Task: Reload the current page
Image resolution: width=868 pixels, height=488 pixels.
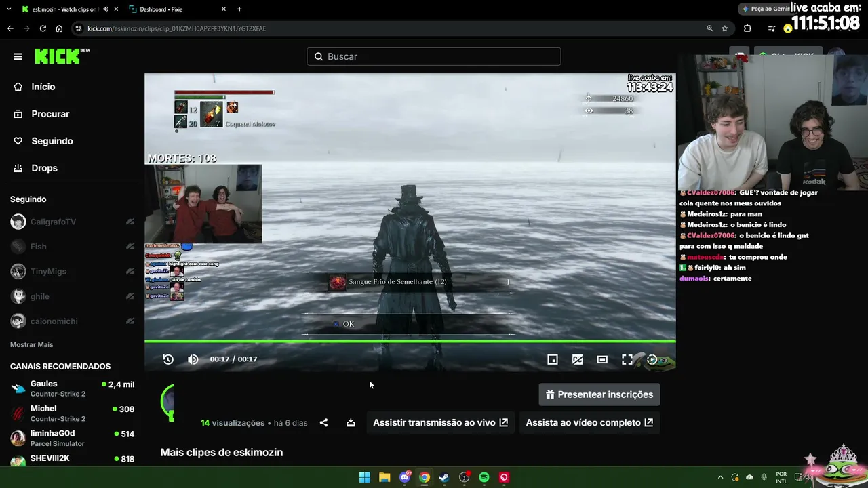Action: [43, 28]
